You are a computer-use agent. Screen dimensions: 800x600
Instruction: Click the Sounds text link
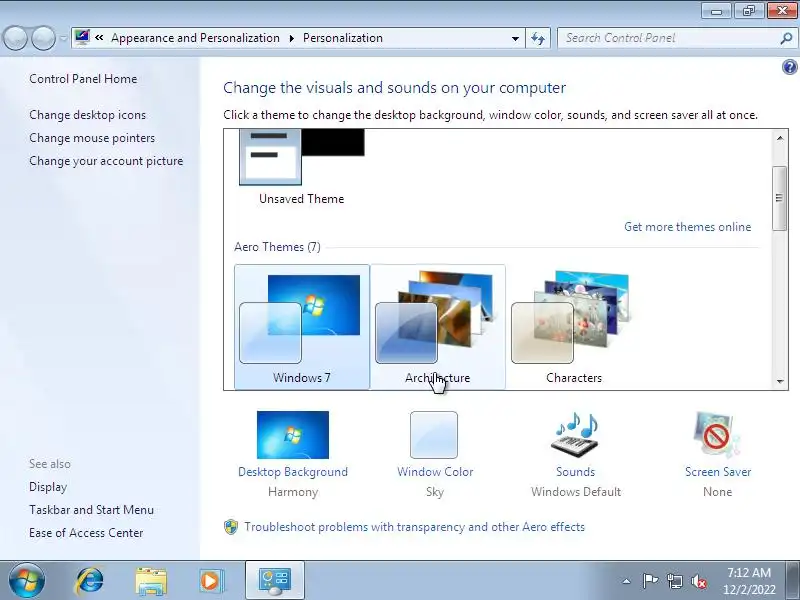point(576,472)
